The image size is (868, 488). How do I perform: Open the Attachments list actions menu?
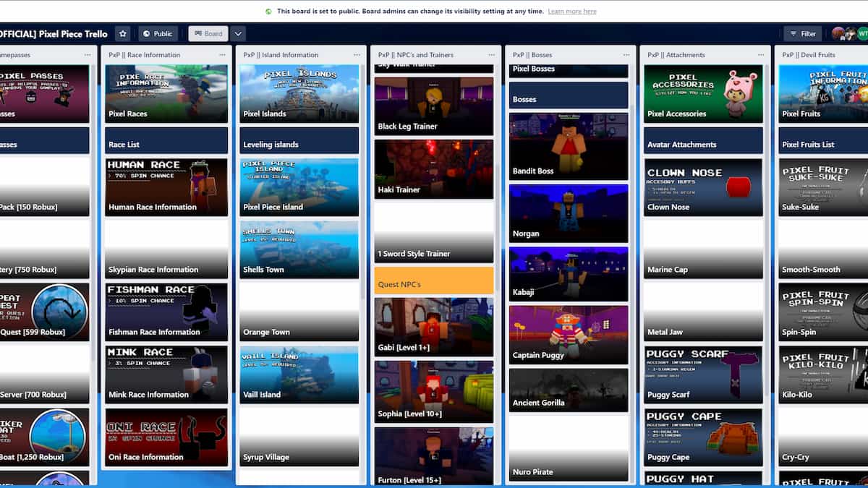point(760,55)
